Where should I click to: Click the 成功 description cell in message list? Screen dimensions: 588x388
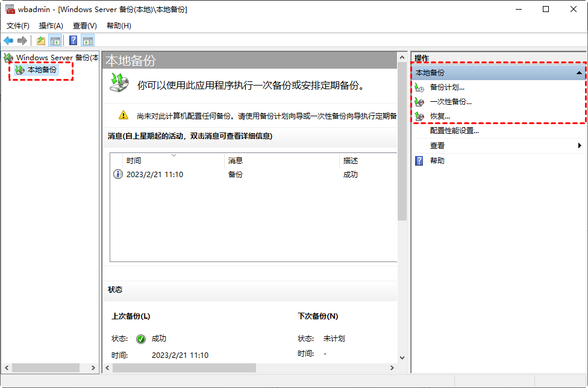coord(351,174)
